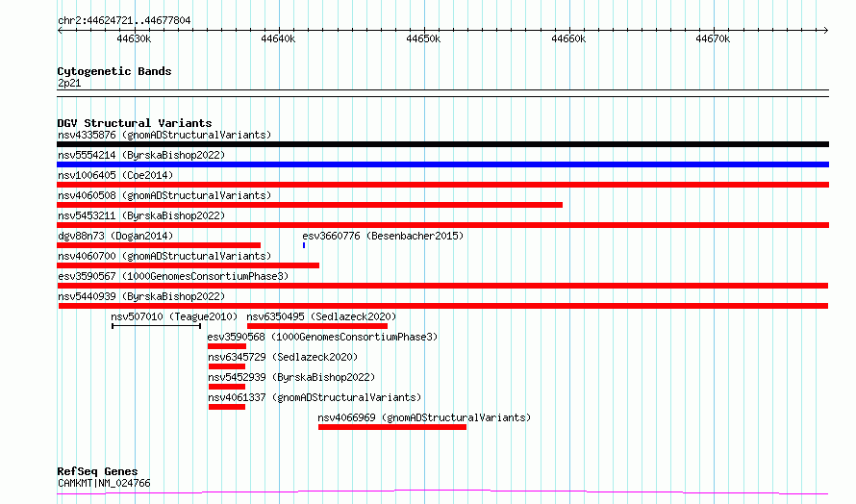Open the nsv5453211 ByrskaBishop2022 label

(141, 215)
